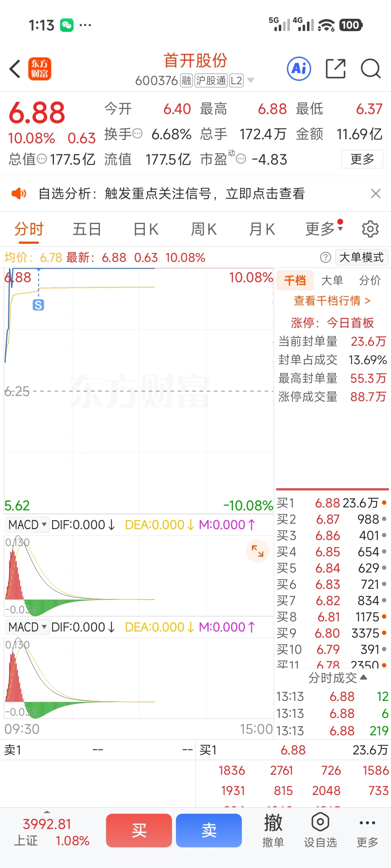The width and height of the screenshot is (391, 868).
Task: Tap the blue 卖 sell button
Action: 209,830
